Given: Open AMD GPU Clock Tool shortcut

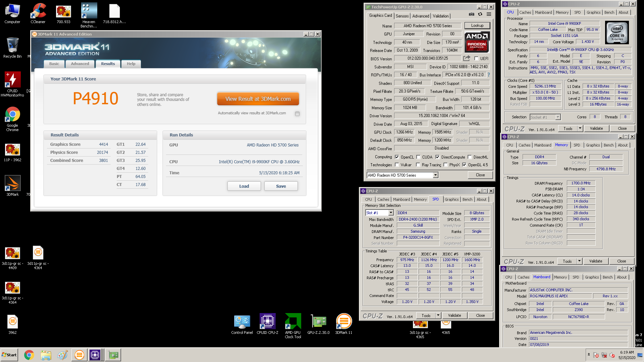Looking at the screenshot, I should click(293, 326).
